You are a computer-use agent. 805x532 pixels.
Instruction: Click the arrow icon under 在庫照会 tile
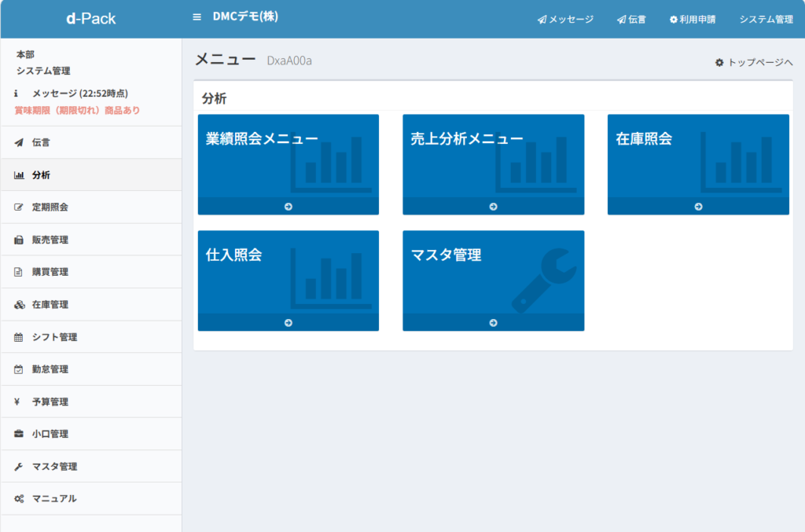point(698,207)
